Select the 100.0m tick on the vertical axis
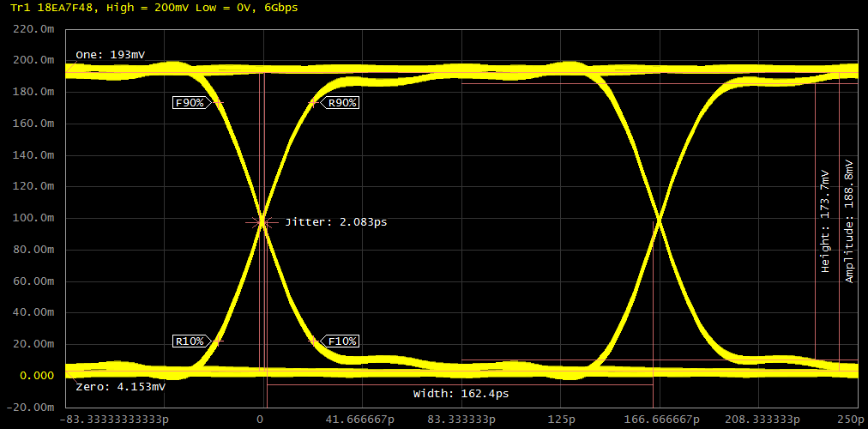 point(34,218)
